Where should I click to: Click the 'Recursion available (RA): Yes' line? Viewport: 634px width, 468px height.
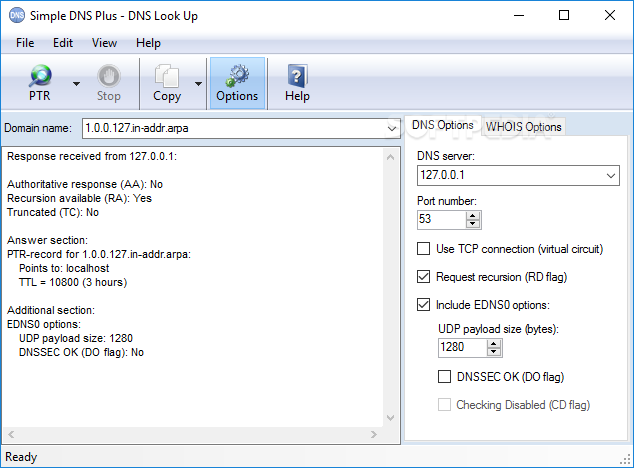coord(79,198)
